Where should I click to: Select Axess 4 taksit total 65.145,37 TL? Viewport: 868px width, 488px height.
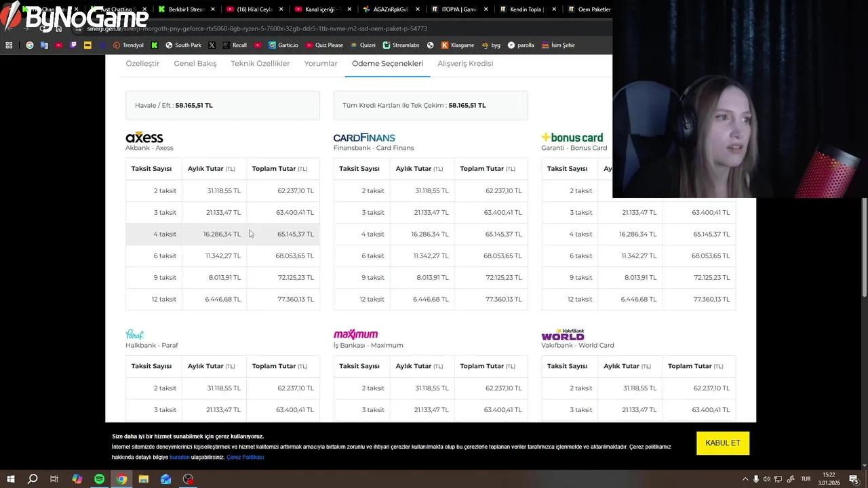click(x=296, y=234)
